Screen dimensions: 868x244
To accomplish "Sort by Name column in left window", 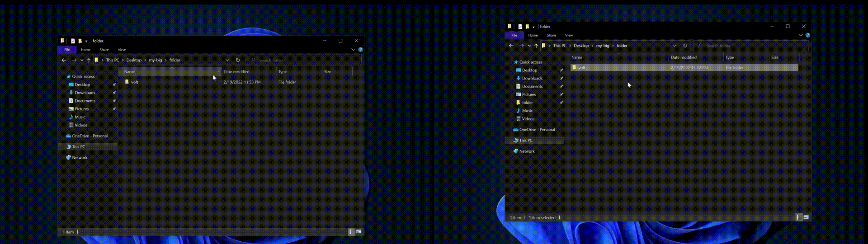I will [x=170, y=72].
